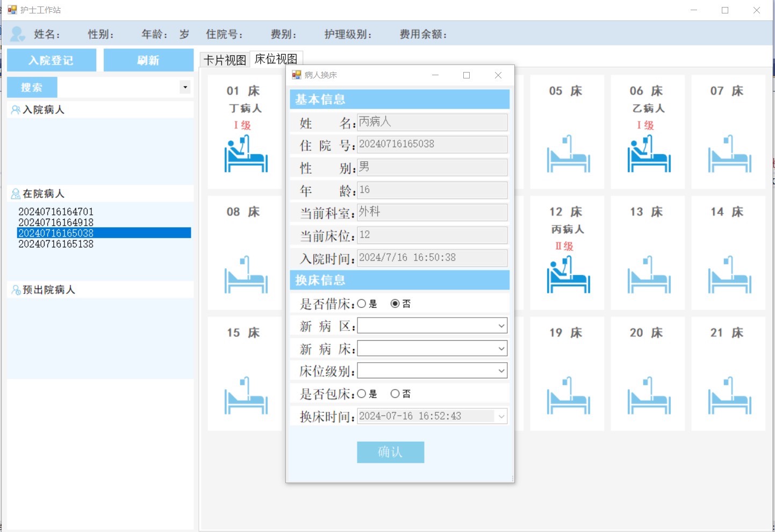Click the patient bed icon for 12 床
The height and width of the screenshot is (532, 775).
click(568, 275)
